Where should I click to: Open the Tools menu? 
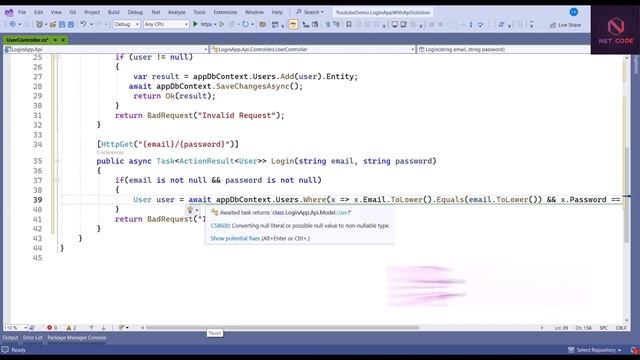point(199,12)
